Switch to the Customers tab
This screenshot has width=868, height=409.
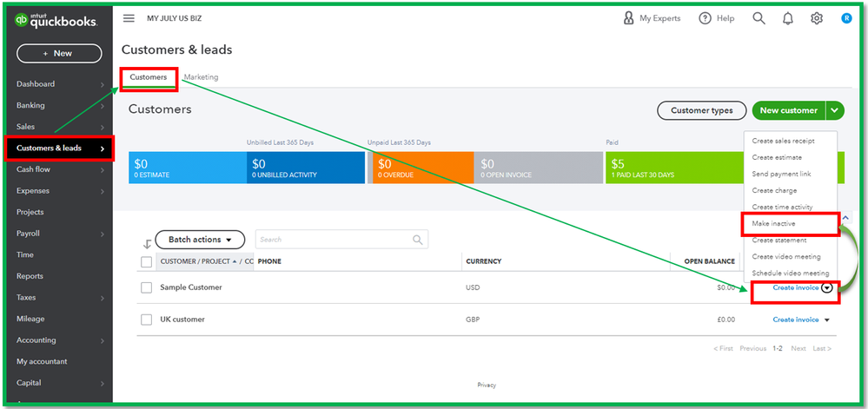[149, 77]
